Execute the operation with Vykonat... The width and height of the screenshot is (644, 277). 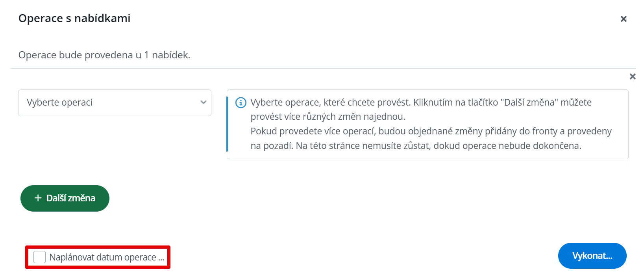(592, 256)
